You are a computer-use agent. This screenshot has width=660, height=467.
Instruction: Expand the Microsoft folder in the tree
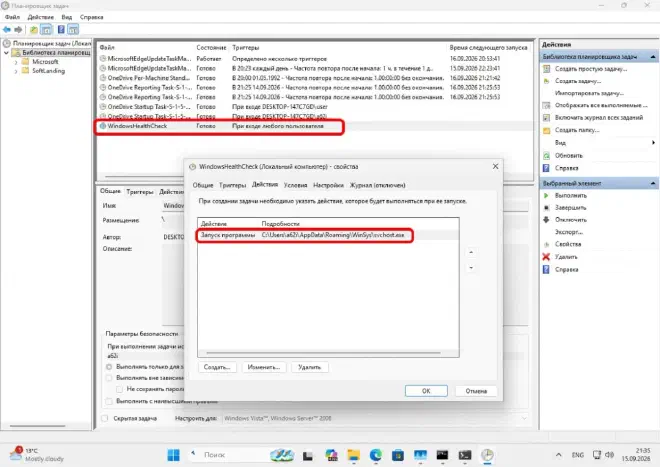(16, 62)
